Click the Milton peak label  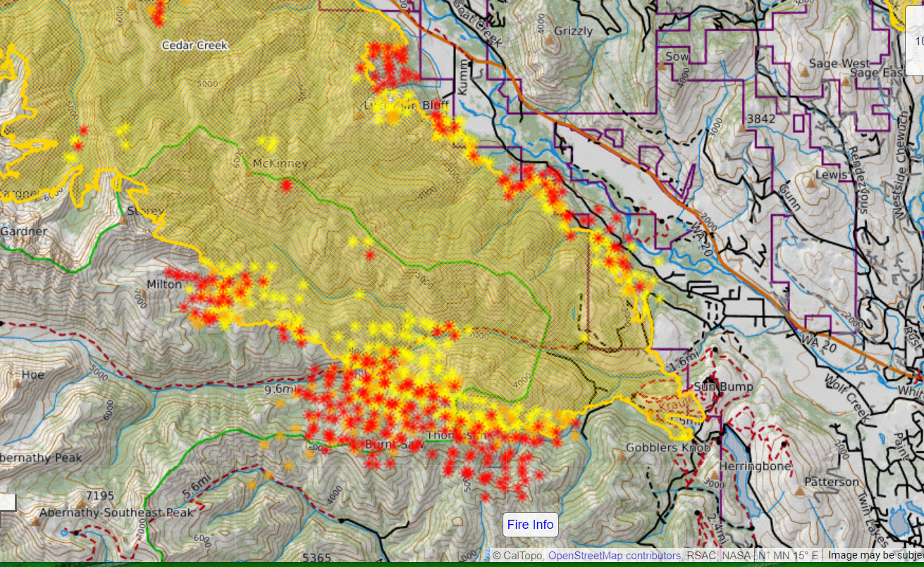pos(164,284)
